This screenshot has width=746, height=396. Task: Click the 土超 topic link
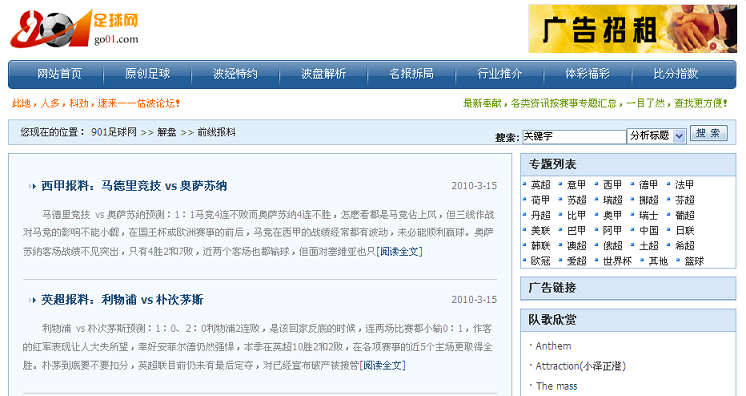click(648, 246)
